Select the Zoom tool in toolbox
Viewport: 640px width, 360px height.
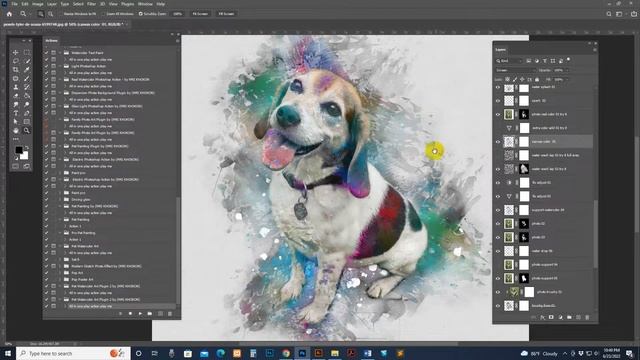27,131
